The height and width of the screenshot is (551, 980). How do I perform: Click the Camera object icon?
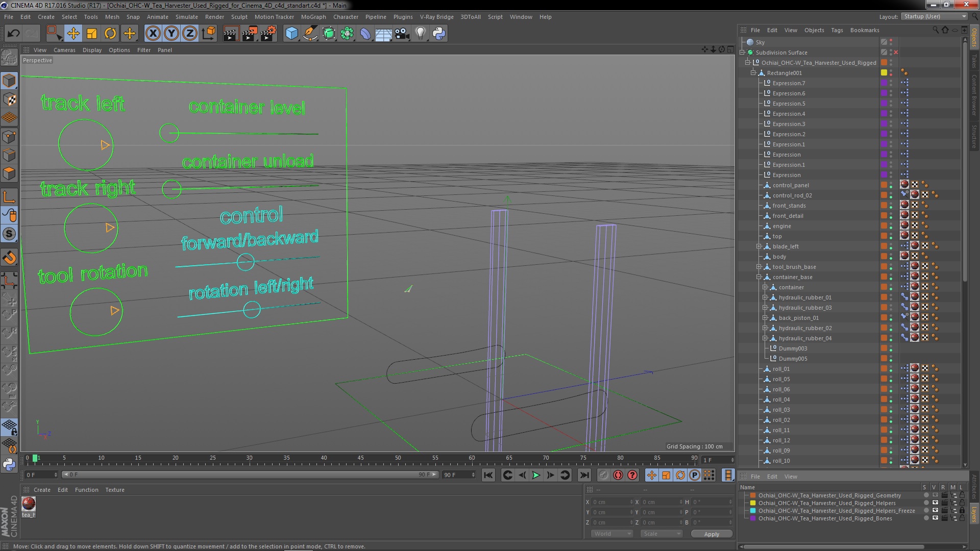point(402,34)
